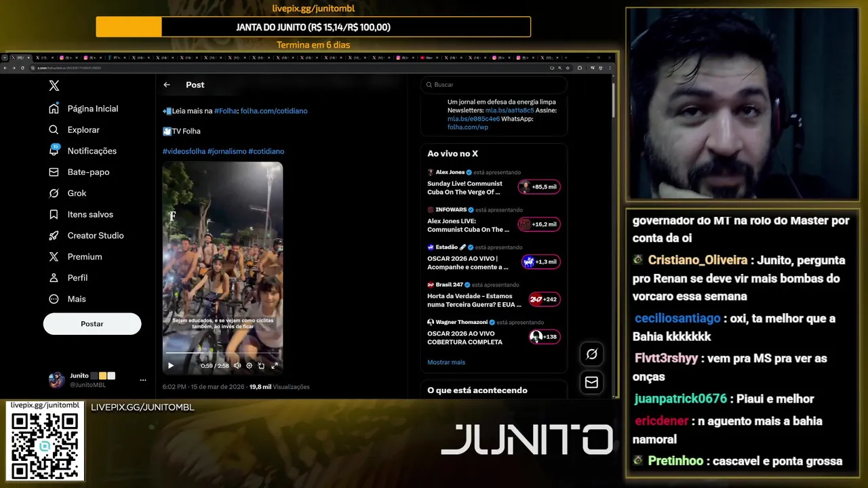Open the mla.bs/e085c4e6 subscribe link
The height and width of the screenshot is (488, 868).
click(473, 119)
